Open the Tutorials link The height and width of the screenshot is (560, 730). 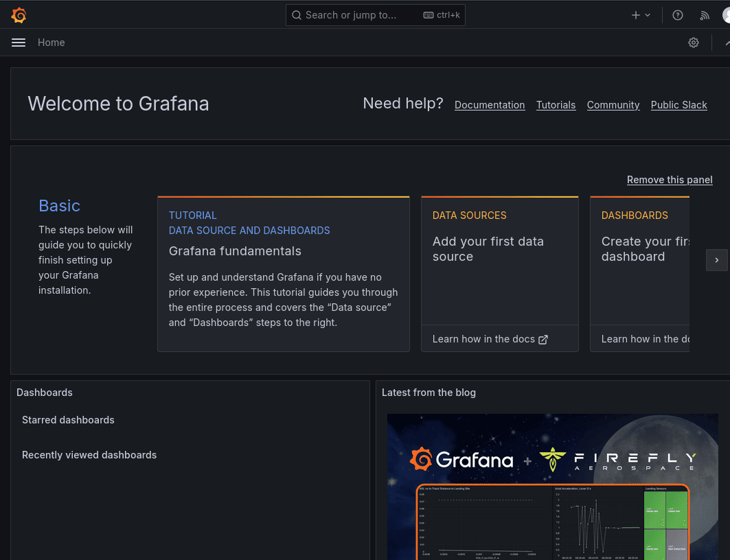click(556, 105)
